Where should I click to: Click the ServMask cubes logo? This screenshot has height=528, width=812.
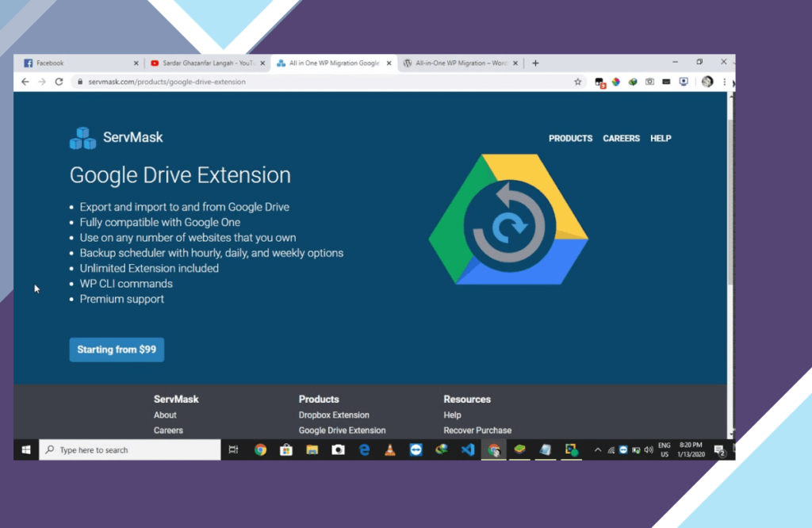pos(82,138)
